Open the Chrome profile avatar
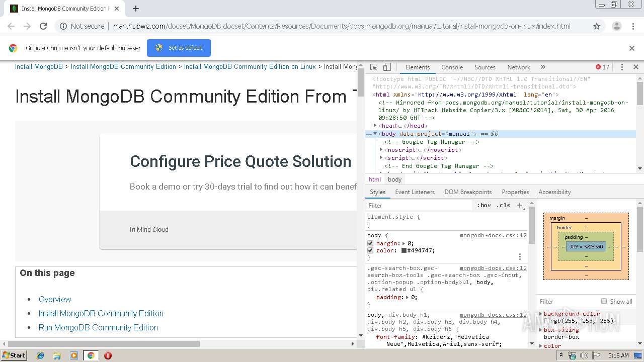 click(x=616, y=26)
